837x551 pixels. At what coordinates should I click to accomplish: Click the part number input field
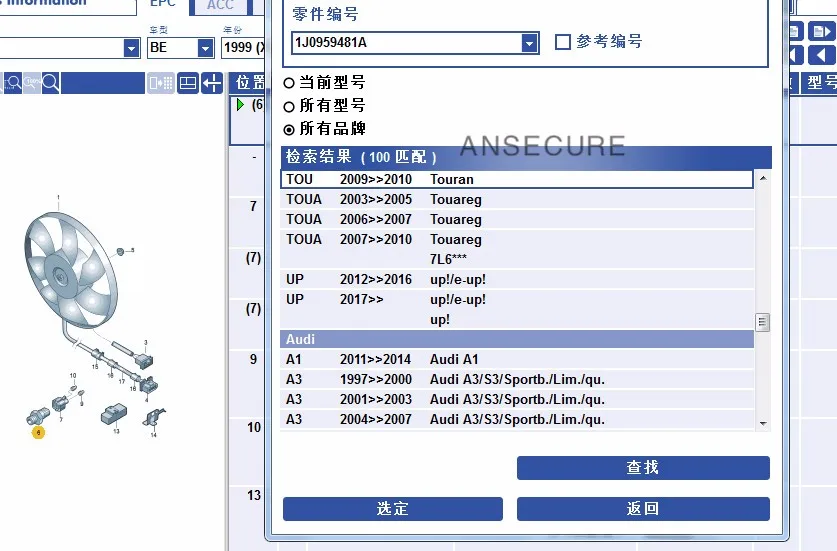(407, 43)
